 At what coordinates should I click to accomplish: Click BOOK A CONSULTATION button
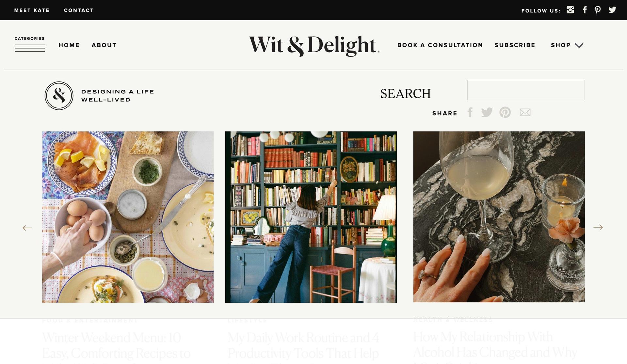pyautogui.click(x=441, y=45)
